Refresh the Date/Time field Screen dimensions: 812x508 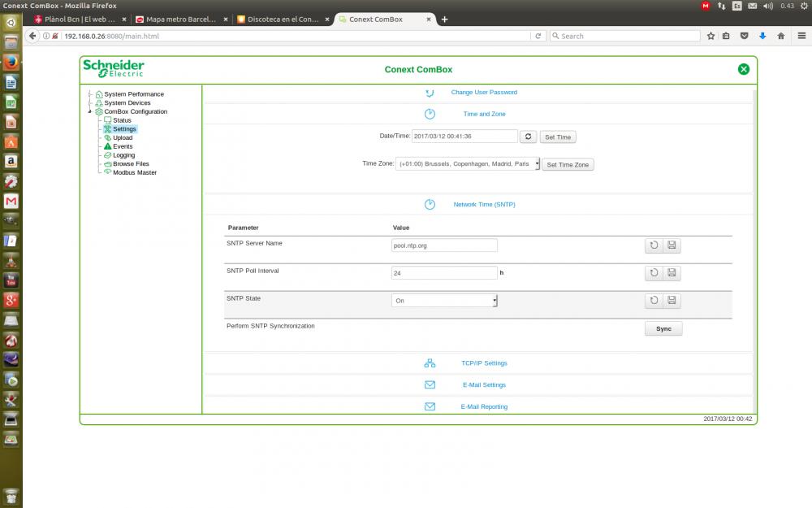[x=528, y=137]
